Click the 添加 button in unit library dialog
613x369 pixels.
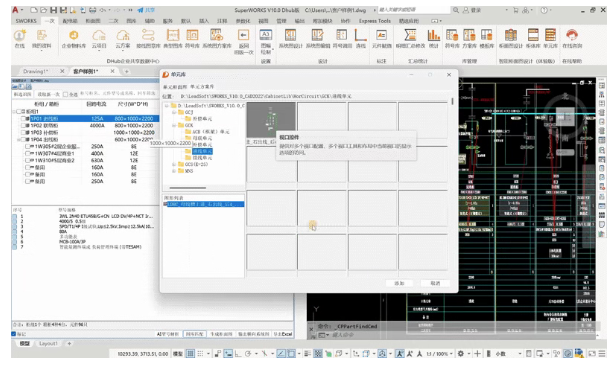399,283
